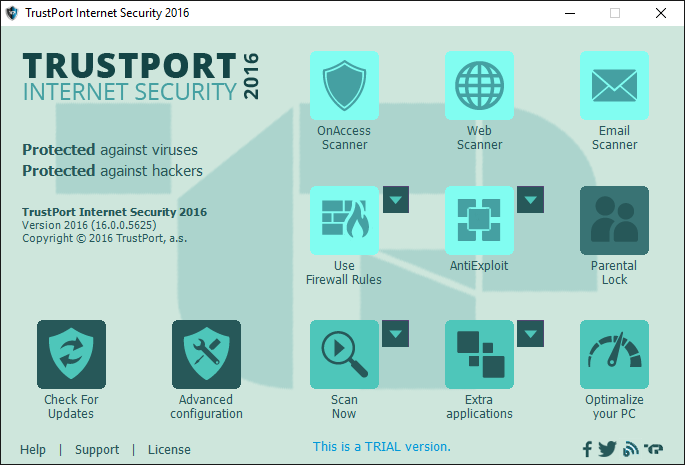Click 'Version 2016 (16.0.0.5625)' text
Viewport: 685px width, 465px height.
pos(89,225)
